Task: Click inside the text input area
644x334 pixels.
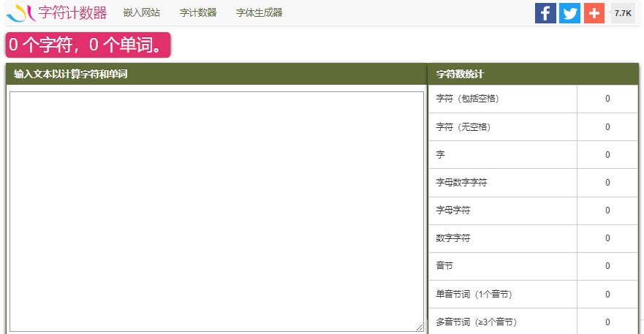Action: tap(216, 211)
